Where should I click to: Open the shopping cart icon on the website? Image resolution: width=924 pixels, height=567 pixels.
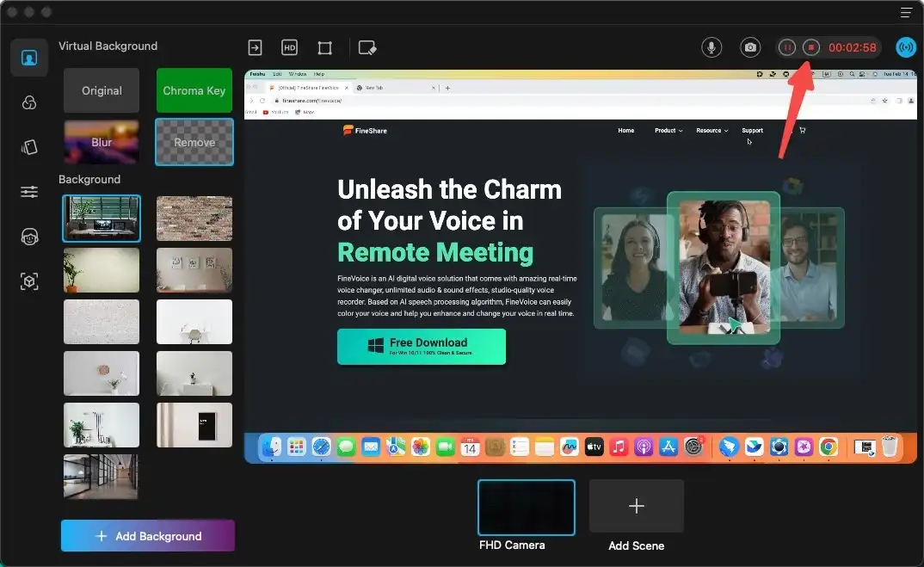pyautogui.click(x=802, y=130)
